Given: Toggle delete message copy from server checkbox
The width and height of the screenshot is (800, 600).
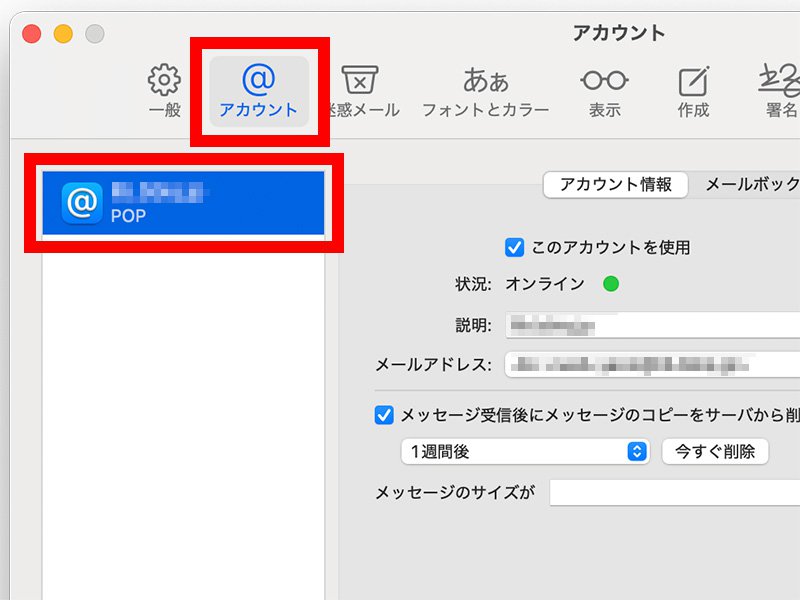Looking at the screenshot, I should coord(384,415).
